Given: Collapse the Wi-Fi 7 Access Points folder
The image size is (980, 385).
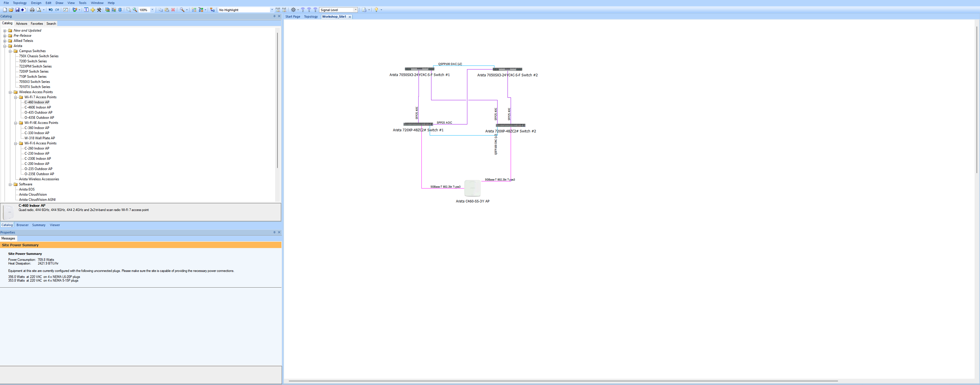Looking at the screenshot, I should pos(16,97).
